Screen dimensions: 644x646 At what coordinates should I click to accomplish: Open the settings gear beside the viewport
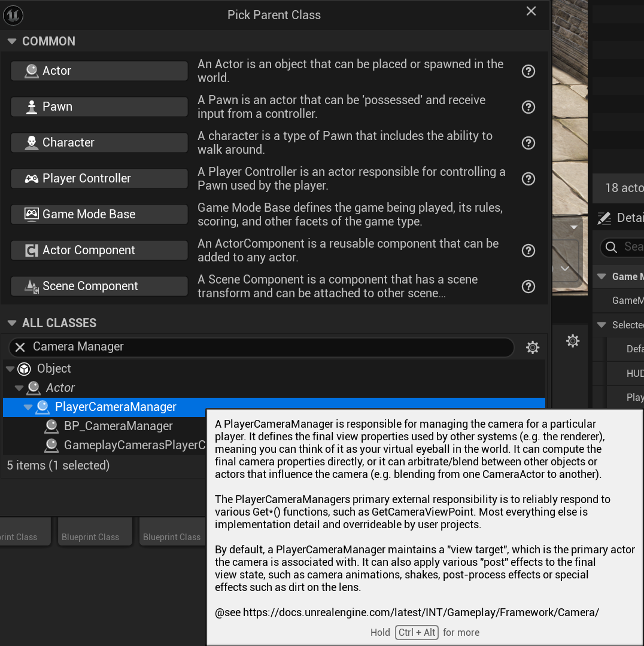(573, 341)
